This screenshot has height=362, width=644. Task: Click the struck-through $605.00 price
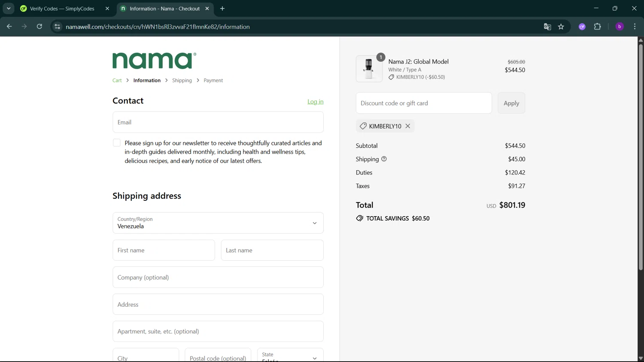point(516,62)
